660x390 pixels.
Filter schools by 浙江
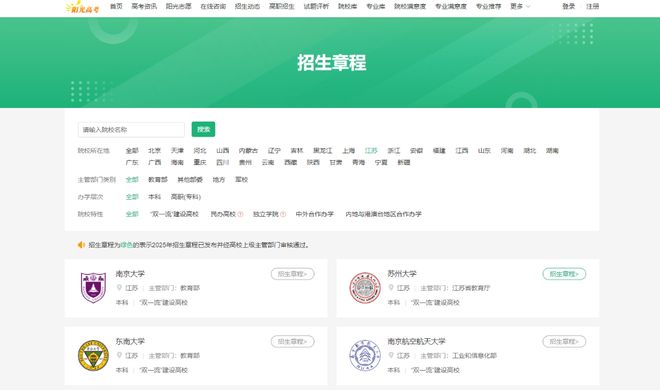tap(394, 151)
